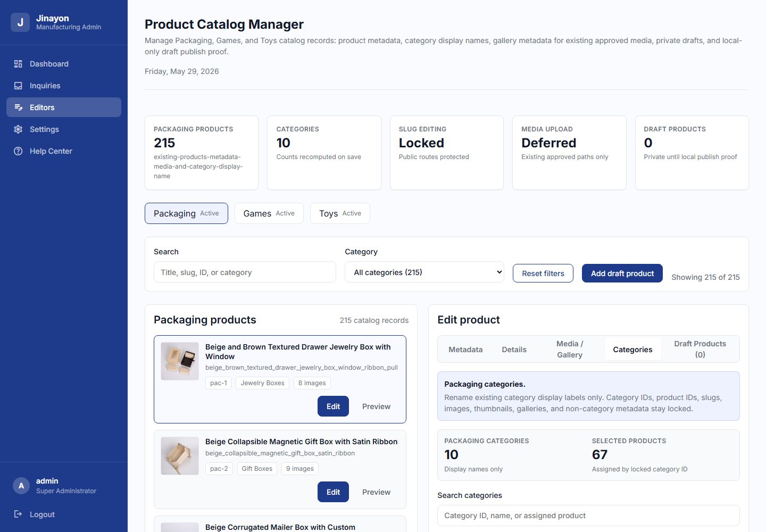Expand the All categories (215) dropdown

point(424,272)
